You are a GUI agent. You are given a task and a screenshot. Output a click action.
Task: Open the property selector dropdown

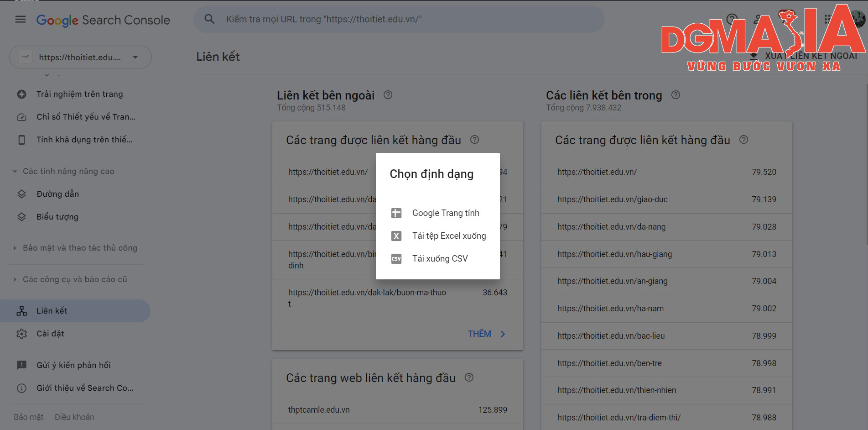80,57
